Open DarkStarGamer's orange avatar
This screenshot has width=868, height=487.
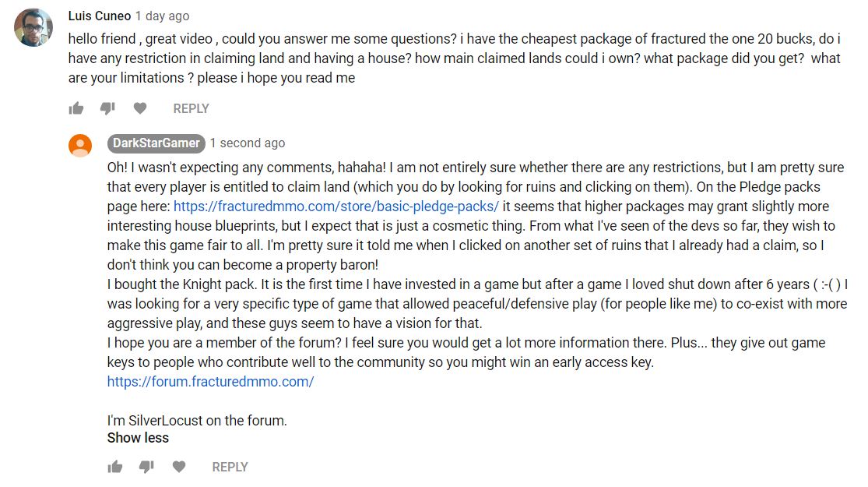(80, 145)
